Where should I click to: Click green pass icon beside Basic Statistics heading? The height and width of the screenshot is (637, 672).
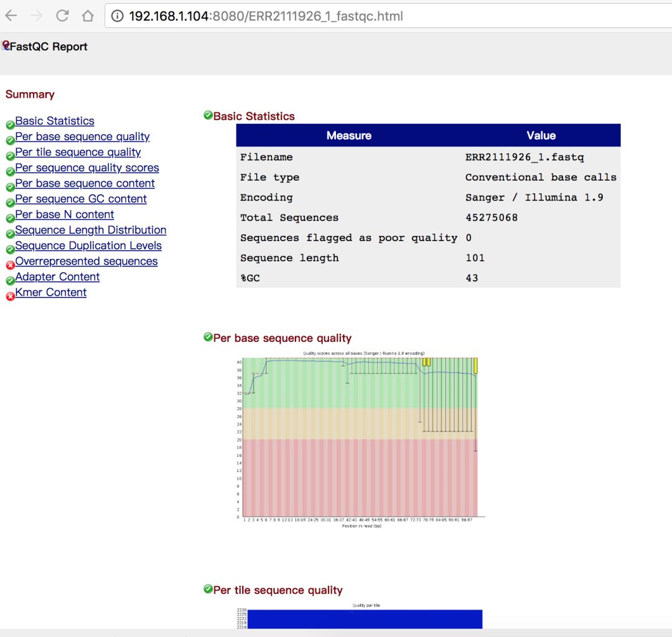(208, 115)
